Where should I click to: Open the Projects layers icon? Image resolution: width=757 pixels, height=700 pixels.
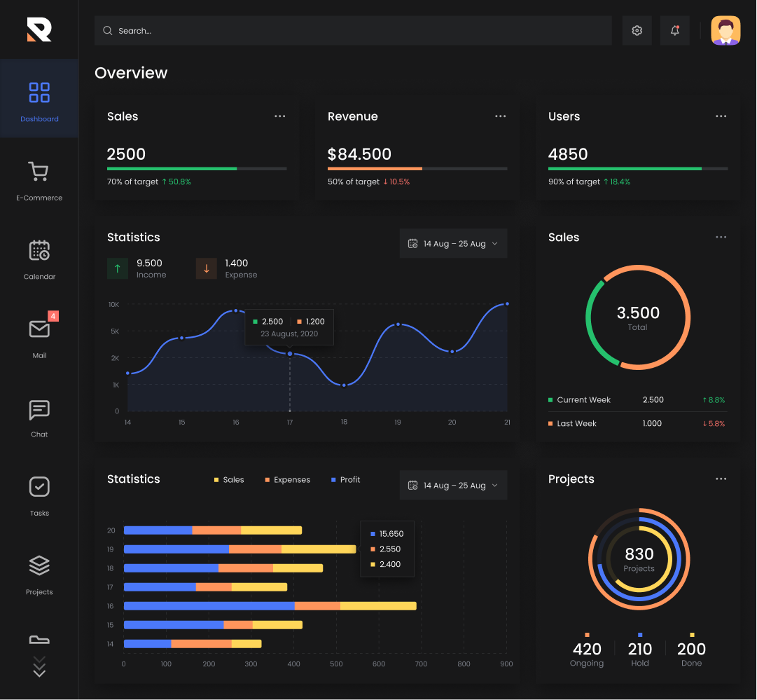[39, 565]
